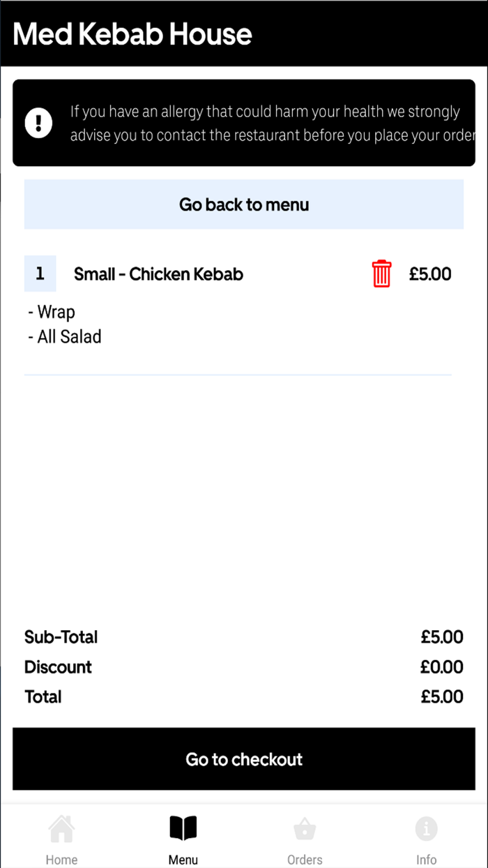The height and width of the screenshot is (868, 488).
Task: Hit Go to checkout
Action: tap(244, 759)
